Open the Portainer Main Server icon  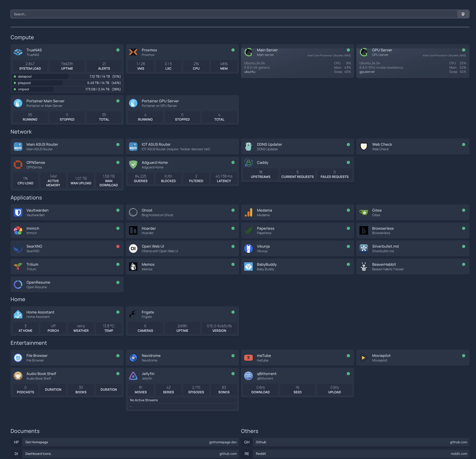click(18, 103)
